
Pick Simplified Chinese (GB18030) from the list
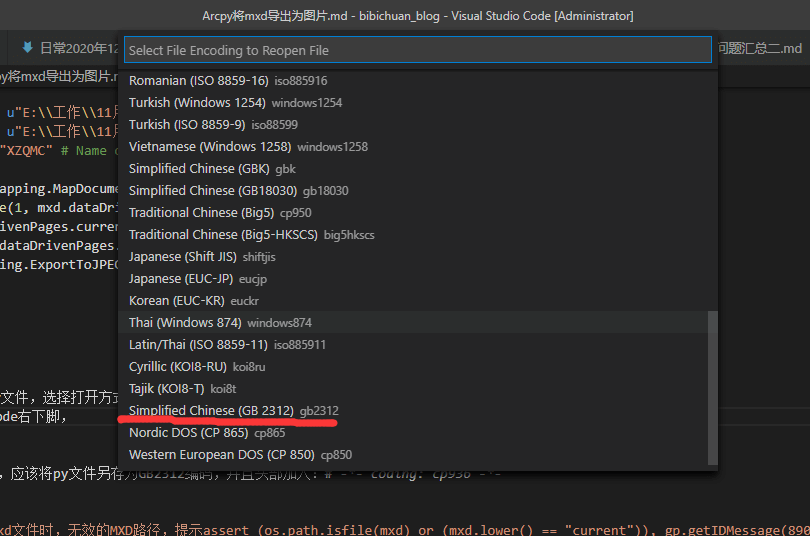click(x=212, y=191)
